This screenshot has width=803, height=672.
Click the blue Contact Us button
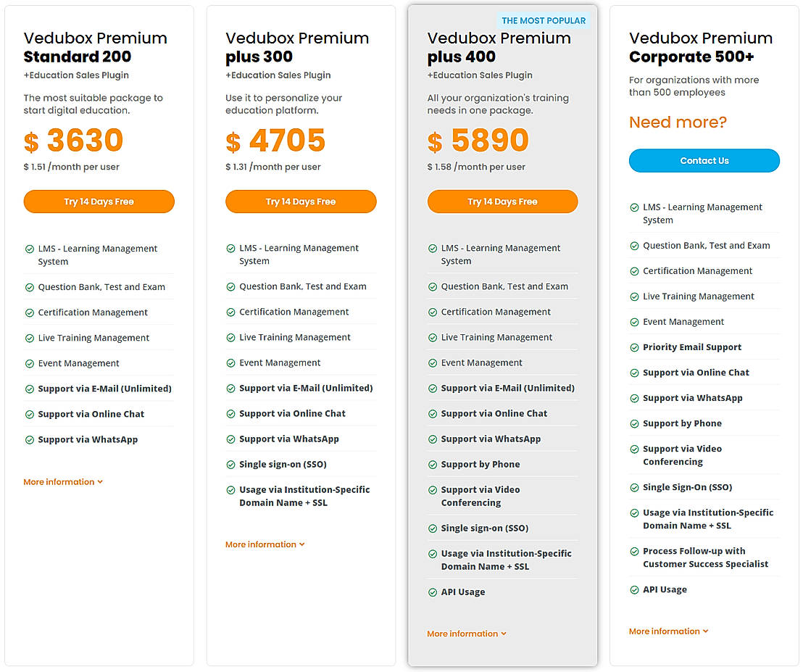tap(704, 161)
